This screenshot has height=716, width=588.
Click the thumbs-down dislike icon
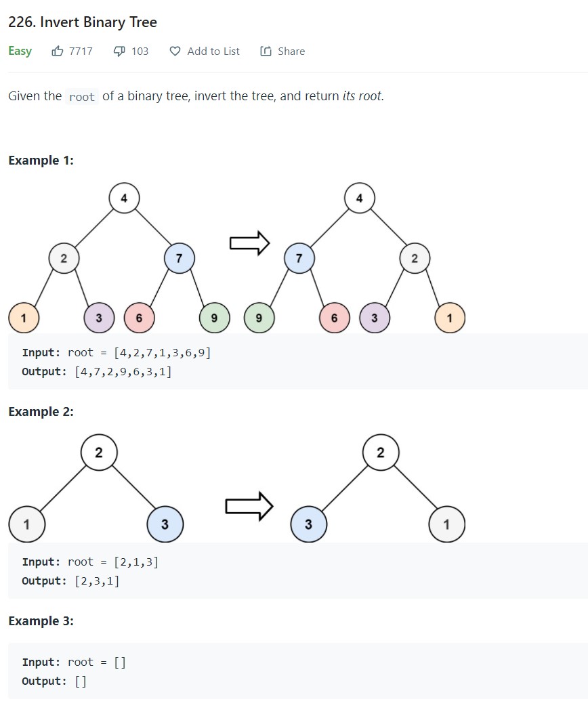coord(119,51)
